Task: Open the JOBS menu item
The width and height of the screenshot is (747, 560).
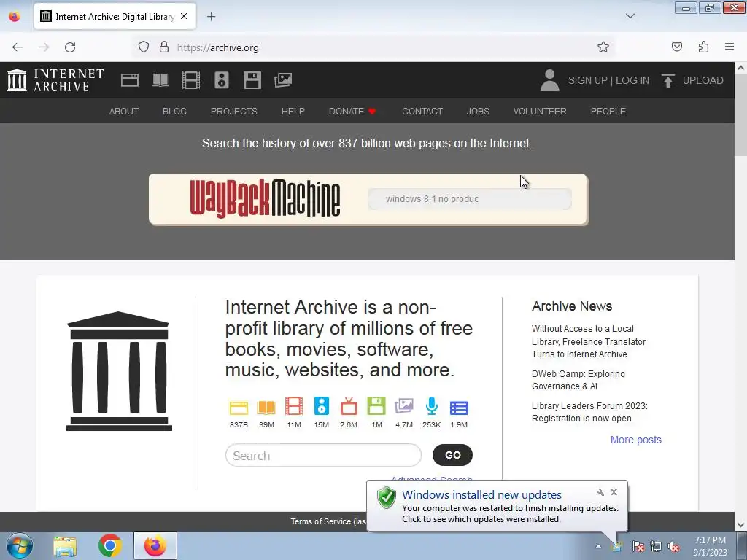Action: click(x=478, y=111)
